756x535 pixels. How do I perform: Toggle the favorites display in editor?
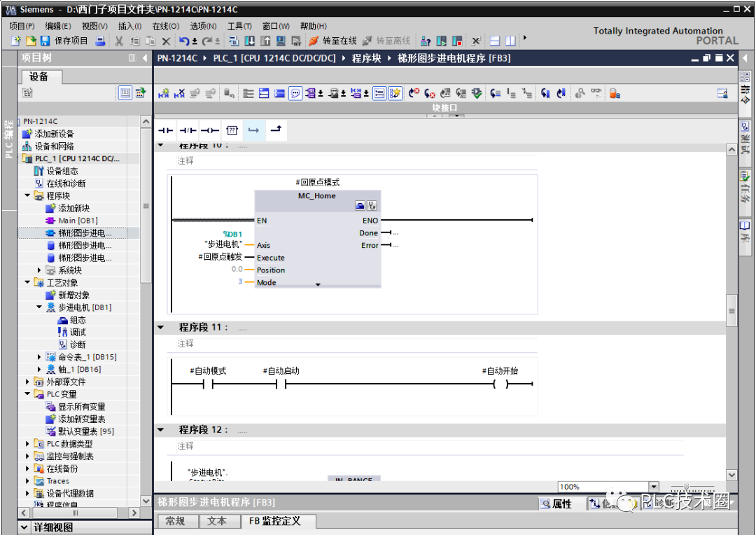tap(395, 93)
